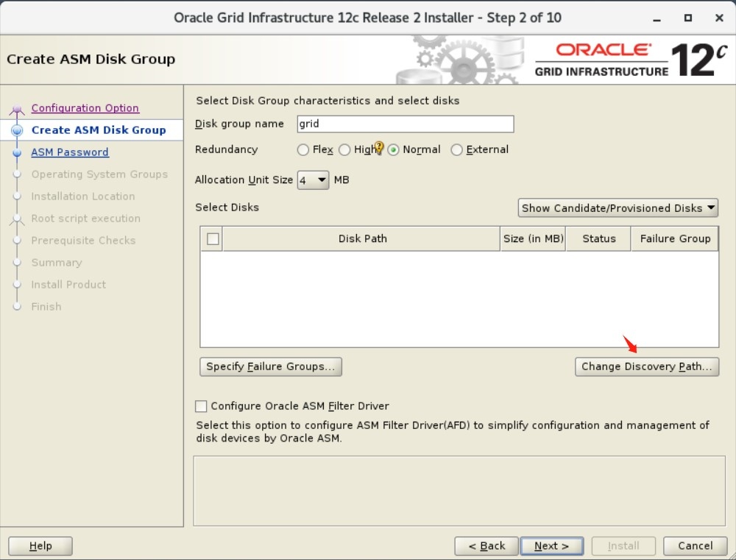Image resolution: width=736 pixels, height=560 pixels.
Task: Proceed with Next button
Action: [552, 546]
